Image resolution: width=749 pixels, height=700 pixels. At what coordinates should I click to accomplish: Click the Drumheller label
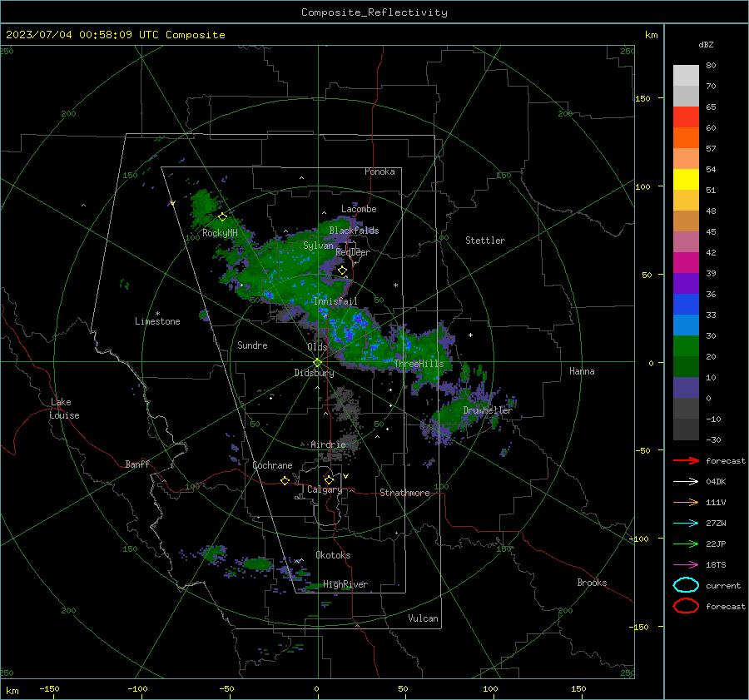pyautogui.click(x=488, y=410)
